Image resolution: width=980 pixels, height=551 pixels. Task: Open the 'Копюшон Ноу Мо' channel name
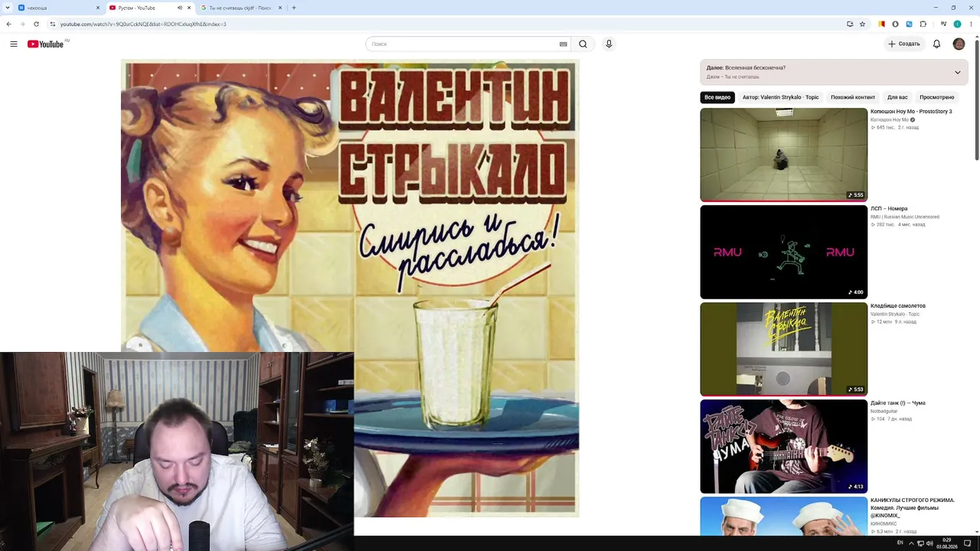(x=890, y=120)
